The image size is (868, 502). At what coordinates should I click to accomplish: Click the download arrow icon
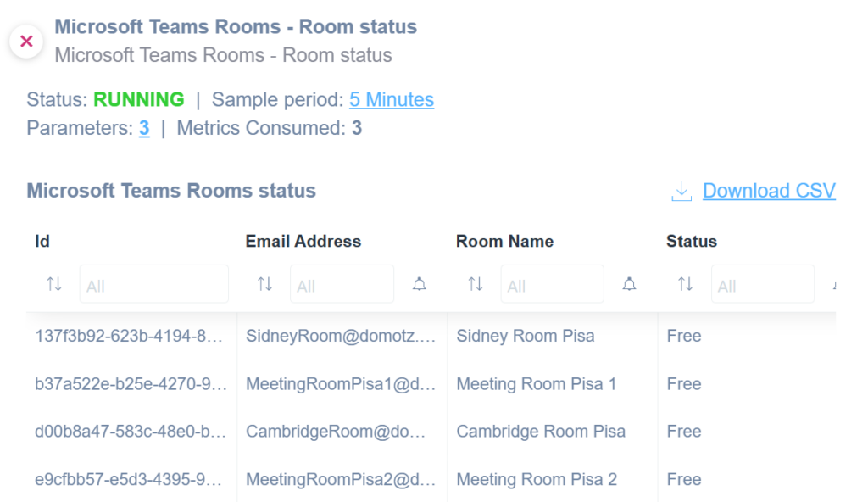coord(682,191)
